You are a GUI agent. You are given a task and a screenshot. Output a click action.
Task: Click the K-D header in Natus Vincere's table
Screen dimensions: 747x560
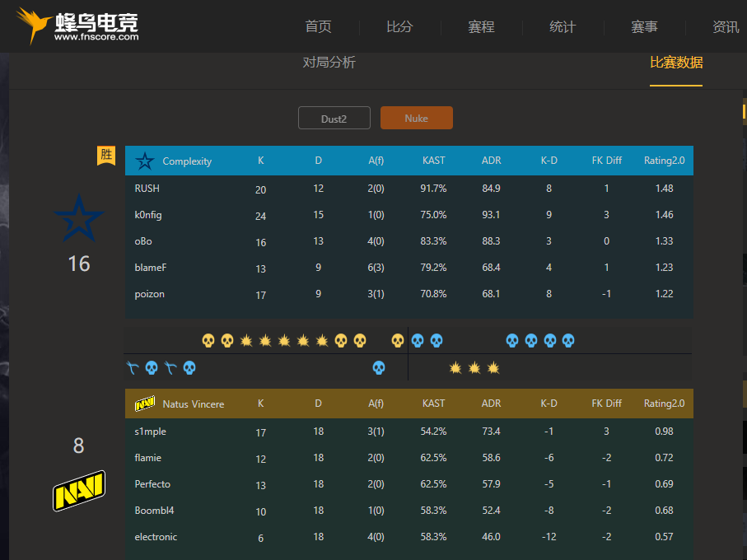click(549, 404)
